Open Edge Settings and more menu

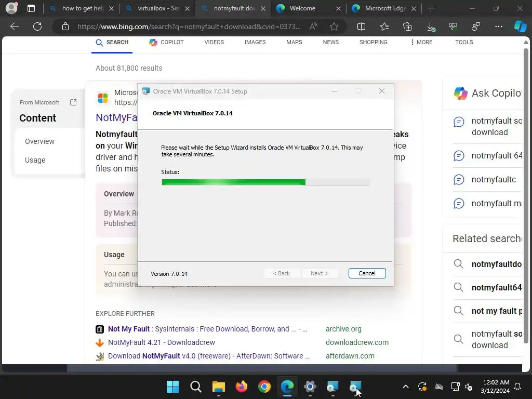(x=498, y=26)
